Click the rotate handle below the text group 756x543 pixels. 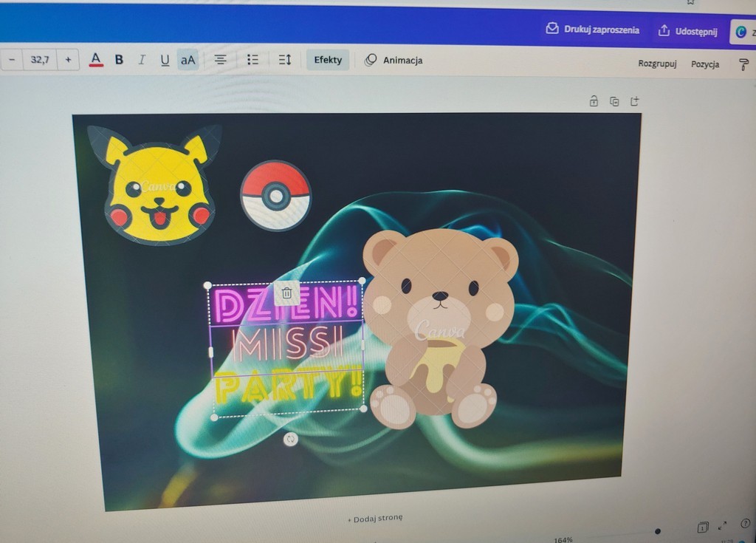(x=290, y=440)
